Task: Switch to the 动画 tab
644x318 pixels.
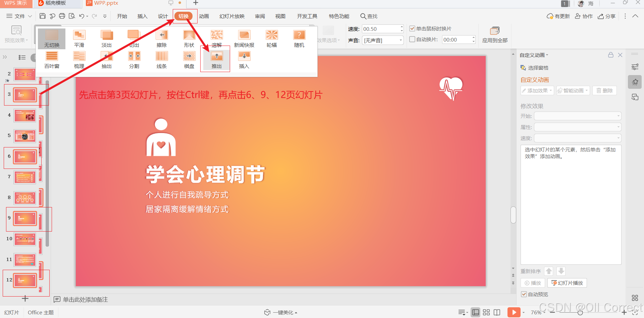Action: (x=204, y=16)
